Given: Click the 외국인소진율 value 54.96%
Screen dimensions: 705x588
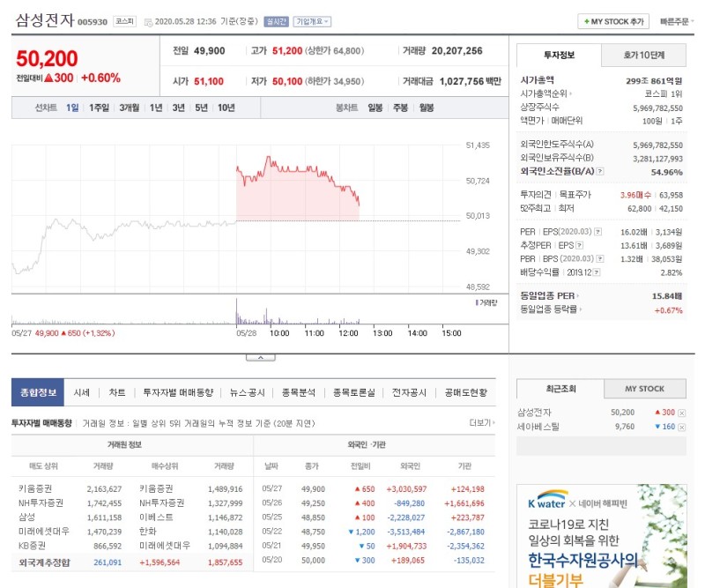Looking at the screenshot, I should tap(667, 172).
